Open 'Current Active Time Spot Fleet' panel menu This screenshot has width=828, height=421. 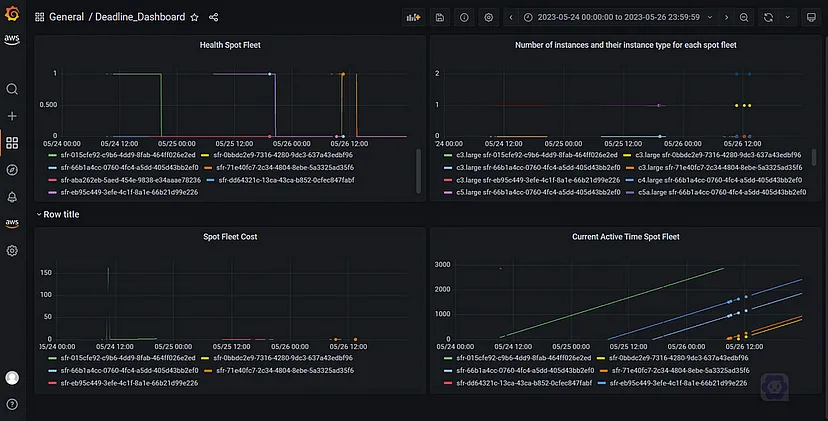pos(625,237)
